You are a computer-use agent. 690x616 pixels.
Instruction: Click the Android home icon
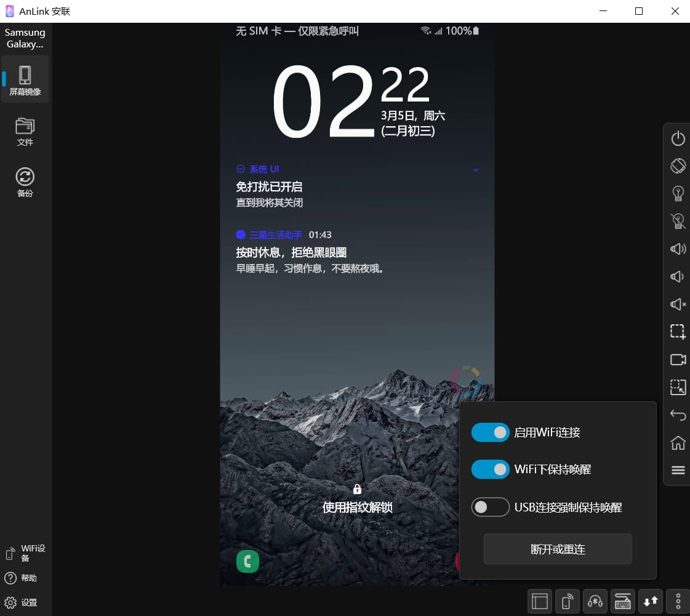click(678, 442)
